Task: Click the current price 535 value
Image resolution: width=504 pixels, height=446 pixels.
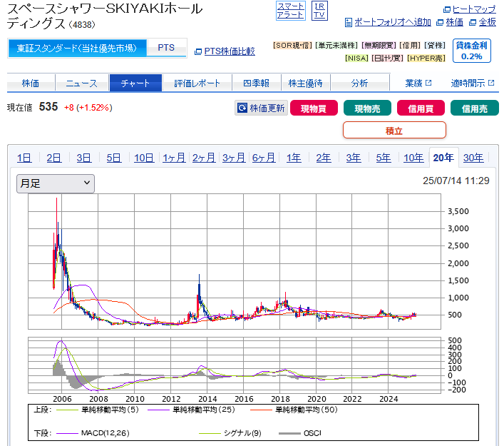Action: tap(48, 107)
